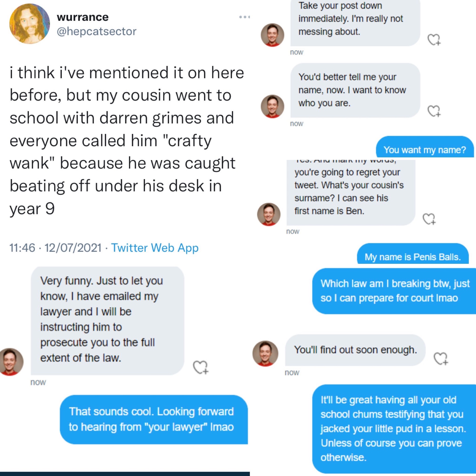The width and height of the screenshot is (476, 476).
Task: React to the "You'd better tell me" message
Action: (x=434, y=111)
